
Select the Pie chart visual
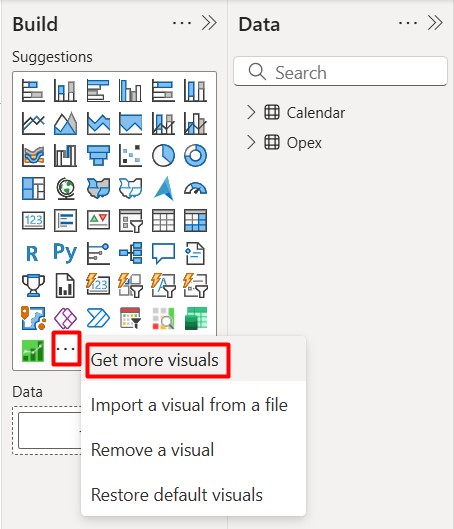163,156
